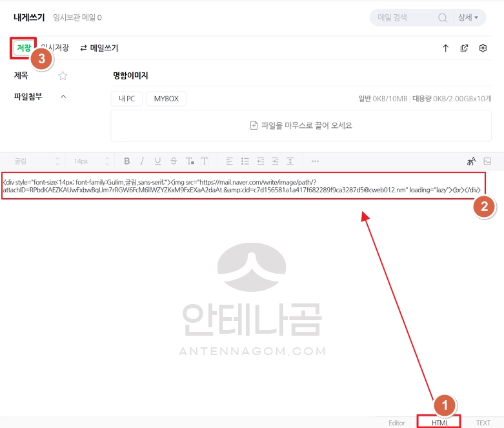Open the text background color tool
The width and height of the screenshot is (504, 428).
point(205,161)
